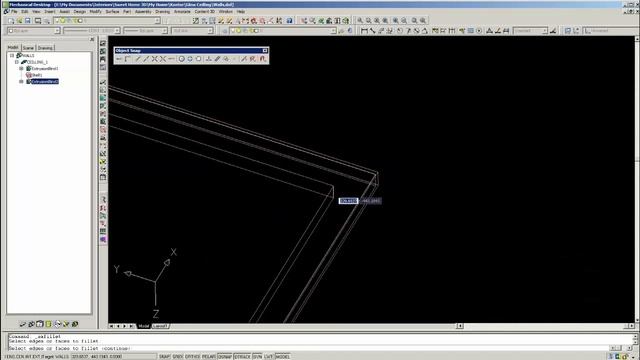
Task: Open the linetype control dropdown
Action: pyautogui.click(x=117, y=31)
